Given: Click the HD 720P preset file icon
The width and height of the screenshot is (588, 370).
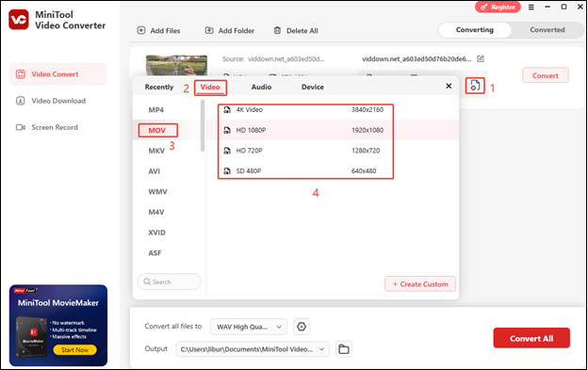Looking at the screenshot, I should [227, 151].
